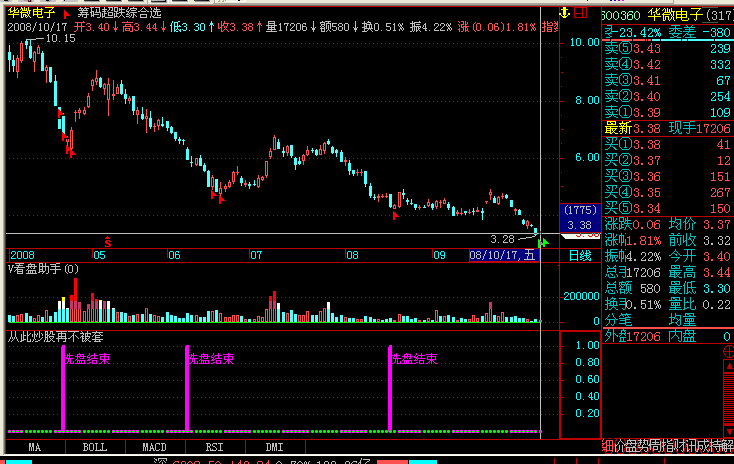This screenshot has height=464, width=734.
Task: Click the August 洗盘结束 magenta signal bar
Action: (390, 389)
